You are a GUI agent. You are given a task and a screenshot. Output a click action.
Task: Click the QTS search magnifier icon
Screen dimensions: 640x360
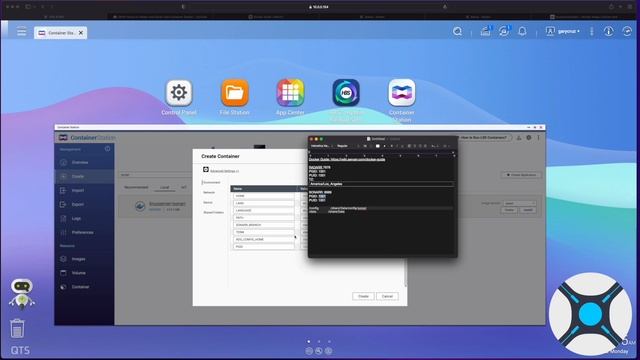pos(458,31)
